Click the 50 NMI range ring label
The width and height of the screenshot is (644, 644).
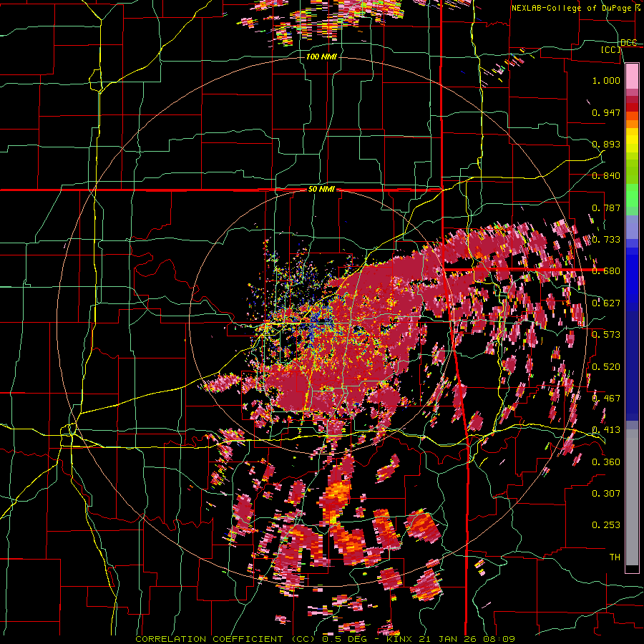(321, 190)
